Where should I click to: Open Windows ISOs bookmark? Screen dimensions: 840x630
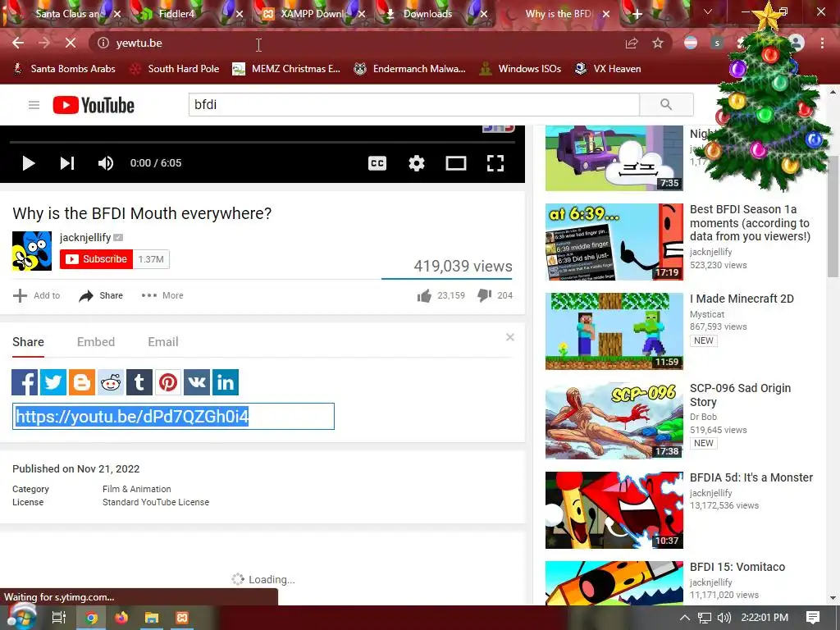[x=521, y=69]
